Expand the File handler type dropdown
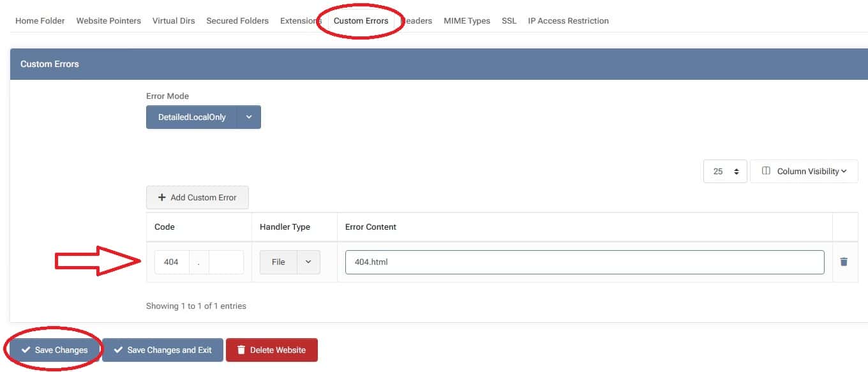 (x=308, y=262)
